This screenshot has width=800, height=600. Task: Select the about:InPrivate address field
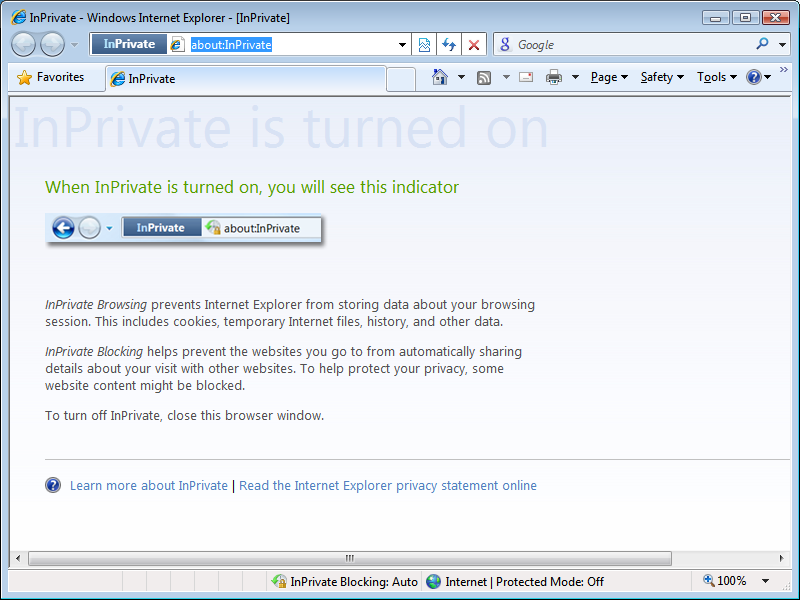pyautogui.click(x=231, y=45)
